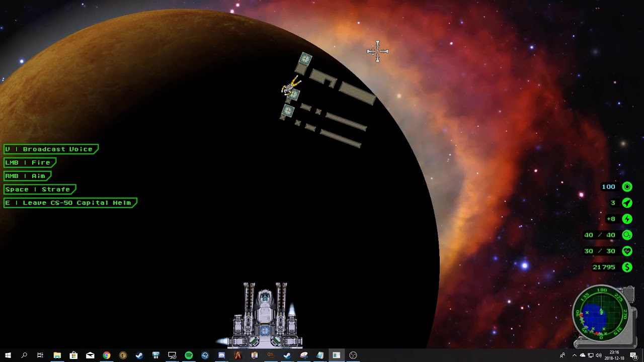Open Google Chrome from taskbar
The height and width of the screenshot is (362, 644).
(107, 355)
